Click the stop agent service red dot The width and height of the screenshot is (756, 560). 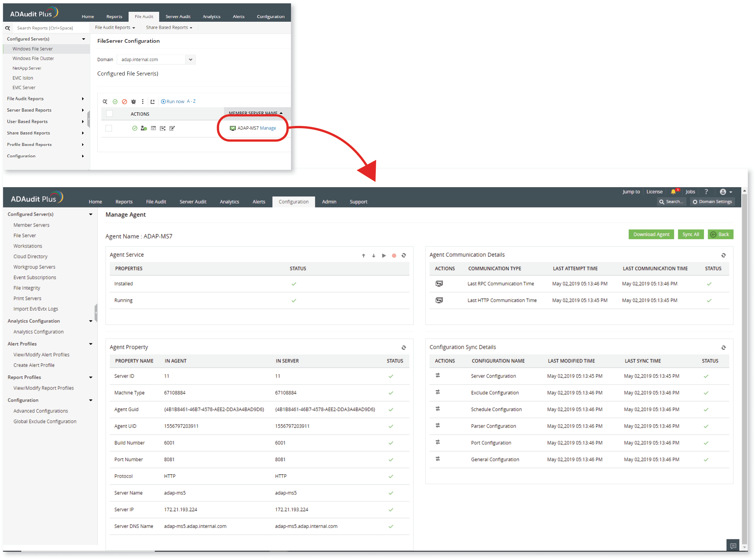[x=394, y=255]
